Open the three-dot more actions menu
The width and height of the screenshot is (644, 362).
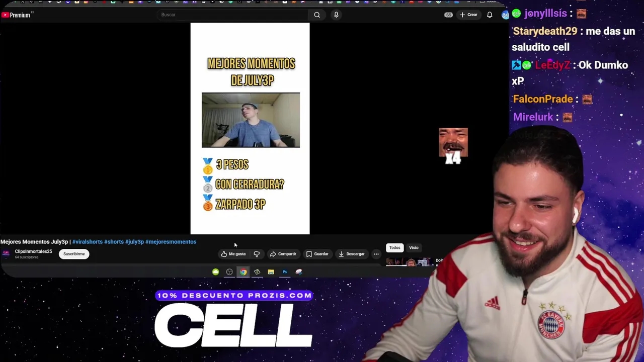[376, 254]
